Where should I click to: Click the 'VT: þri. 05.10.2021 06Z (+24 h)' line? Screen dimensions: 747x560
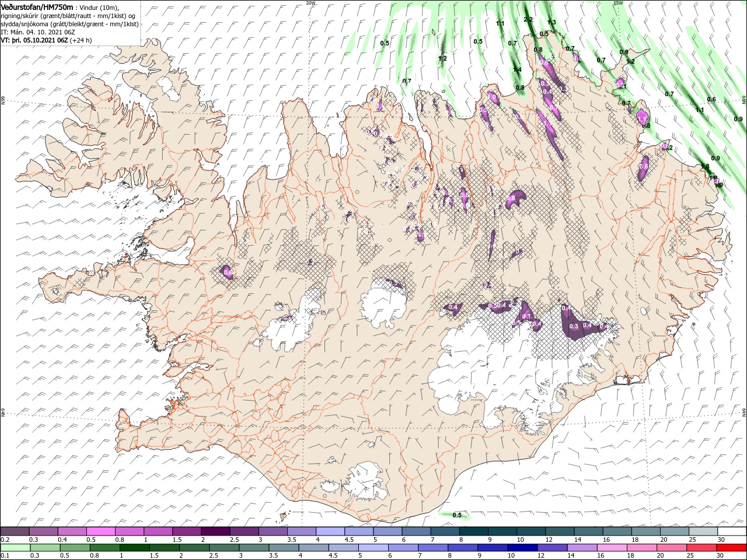(46, 40)
